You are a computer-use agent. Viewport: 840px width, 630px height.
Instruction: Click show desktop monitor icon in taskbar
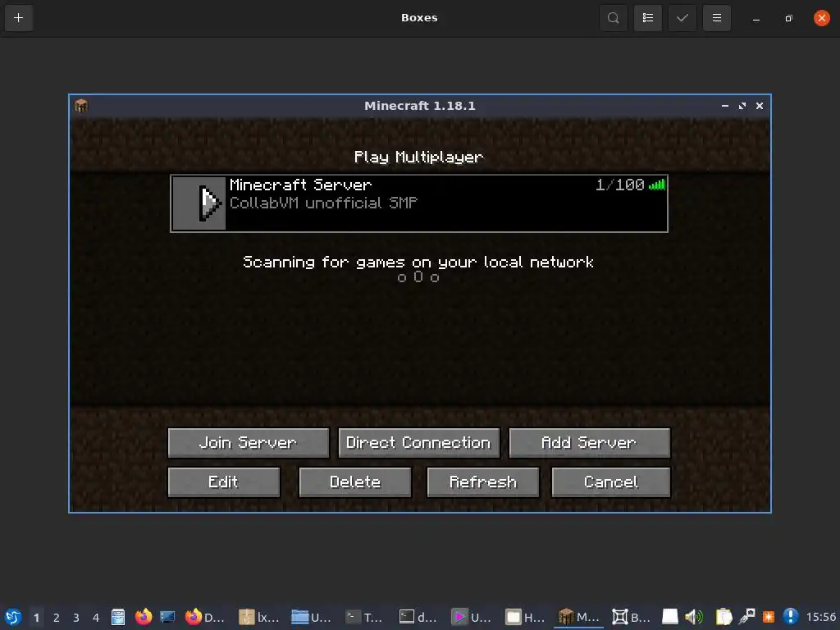[167, 617]
